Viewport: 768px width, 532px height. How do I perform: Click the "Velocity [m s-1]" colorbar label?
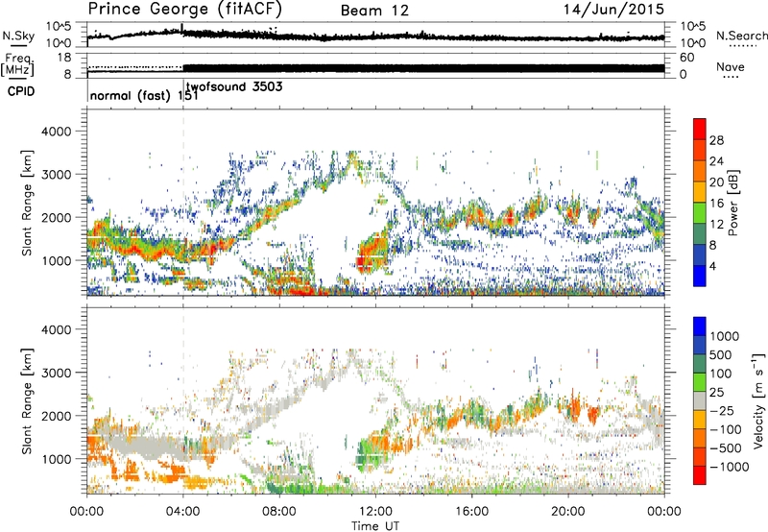758,400
